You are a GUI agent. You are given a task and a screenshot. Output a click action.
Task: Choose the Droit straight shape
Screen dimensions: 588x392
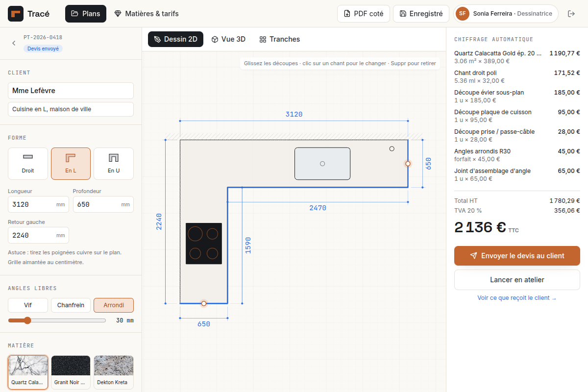(x=28, y=164)
